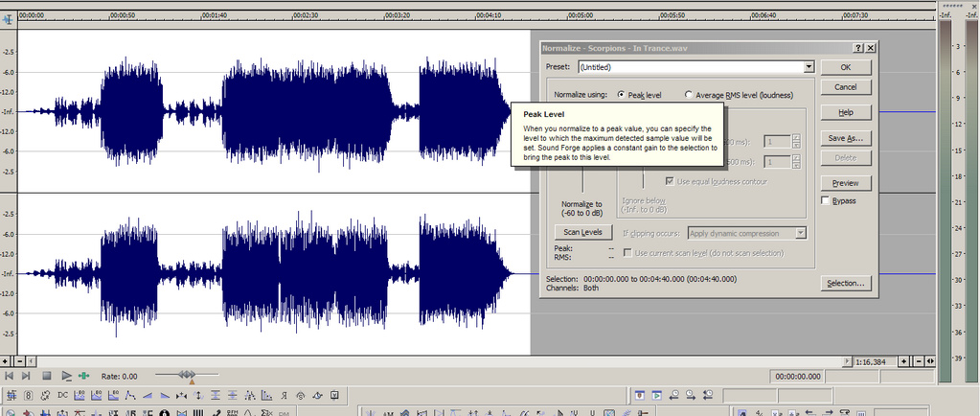The width and height of the screenshot is (980, 416).
Task: Toggle Use current scan level checkbox
Action: (628, 253)
